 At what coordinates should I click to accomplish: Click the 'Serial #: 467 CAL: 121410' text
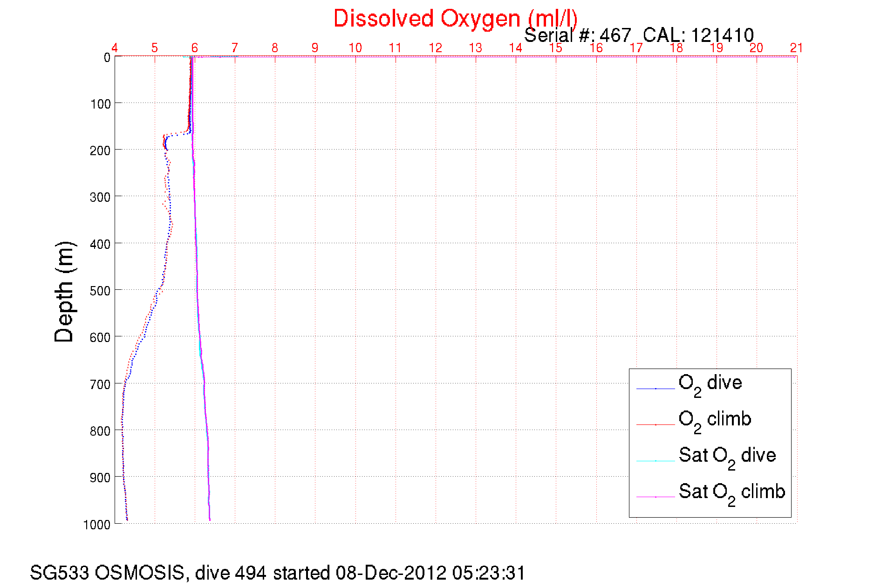(639, 35)
